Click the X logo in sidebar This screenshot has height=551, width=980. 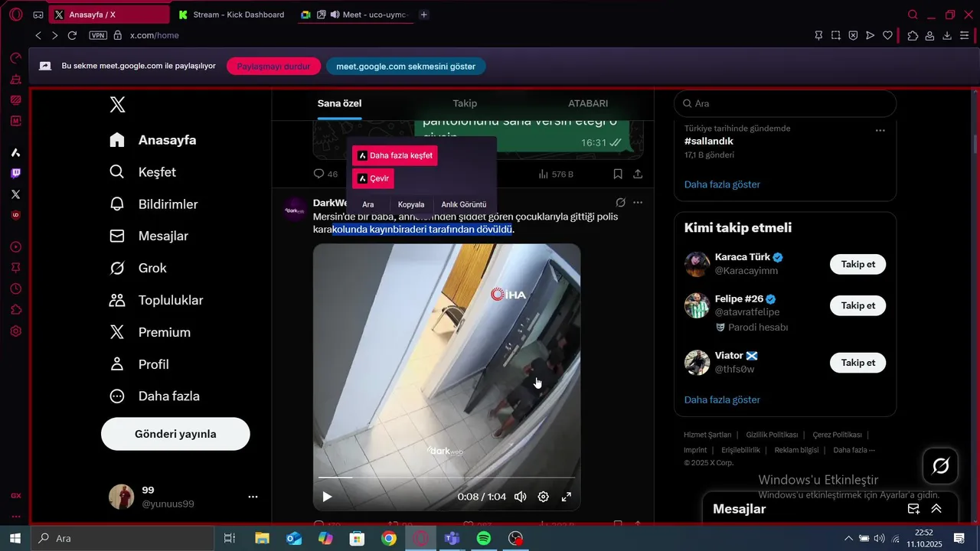pos(117,105)
